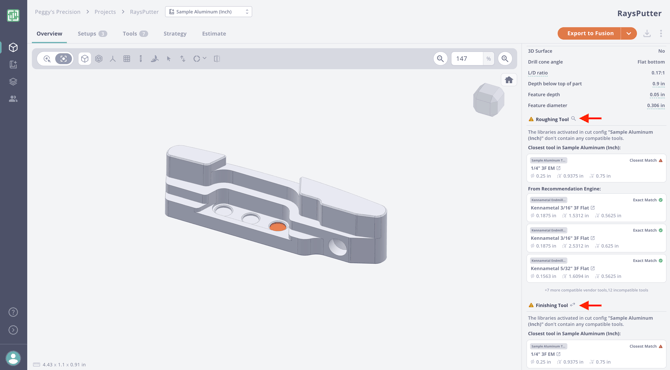This screenshot has width=670, height=370.
Task: Click the icon next to Finishing Tool
Action: [573, 305]
